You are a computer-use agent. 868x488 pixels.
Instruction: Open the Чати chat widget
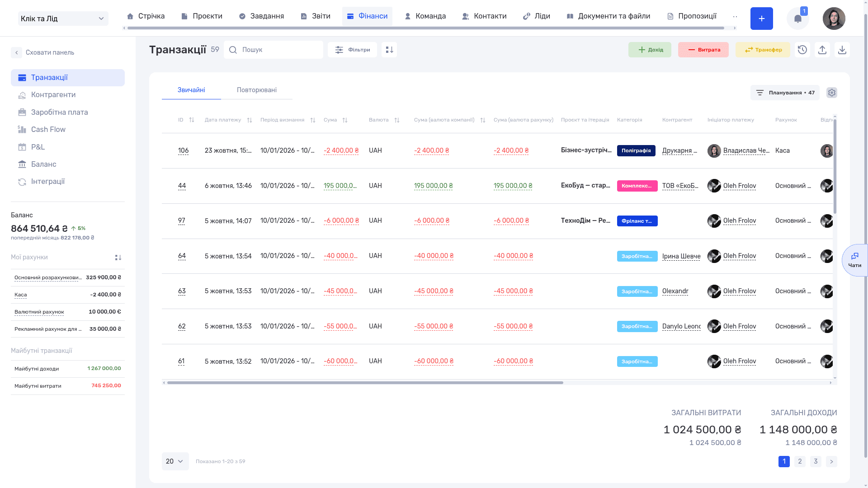854,260
